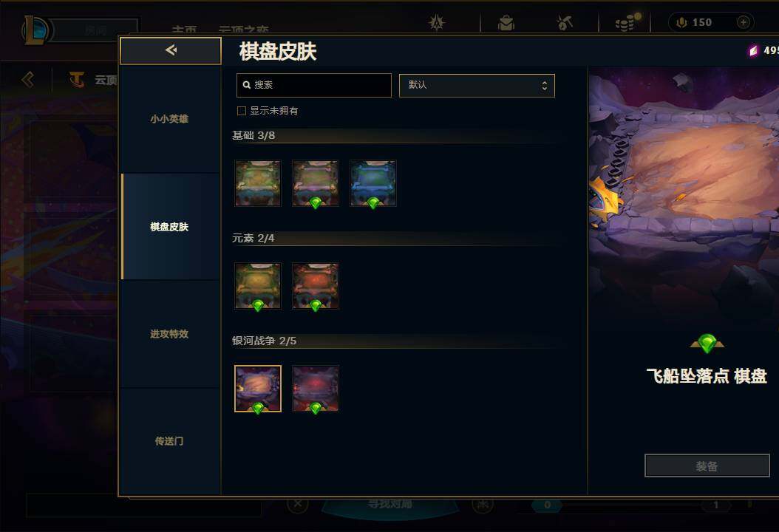
Task: Click the plus icon next to 150
Action: [x=744, y=22]
